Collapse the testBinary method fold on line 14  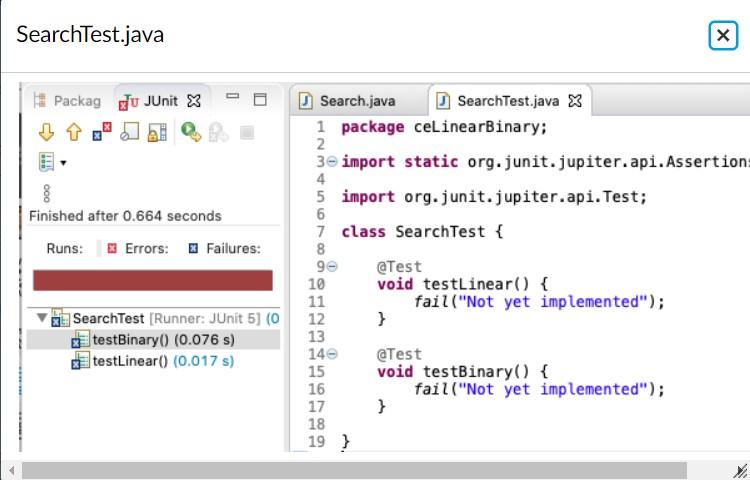tap(332, 354)
